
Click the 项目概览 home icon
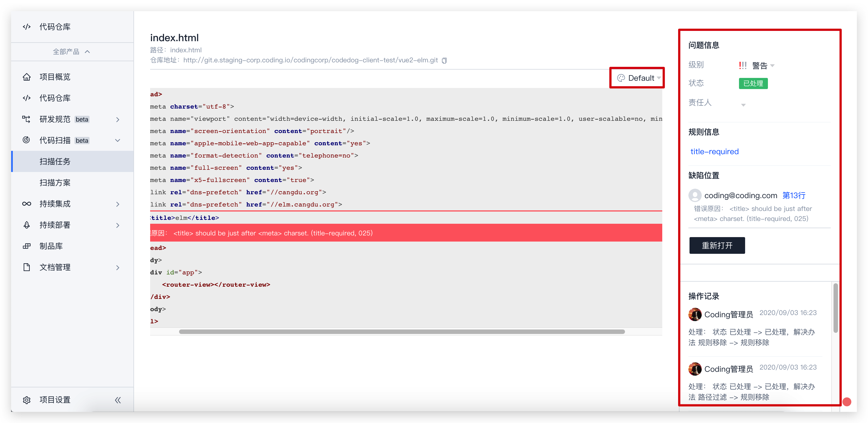coord(27,77)
